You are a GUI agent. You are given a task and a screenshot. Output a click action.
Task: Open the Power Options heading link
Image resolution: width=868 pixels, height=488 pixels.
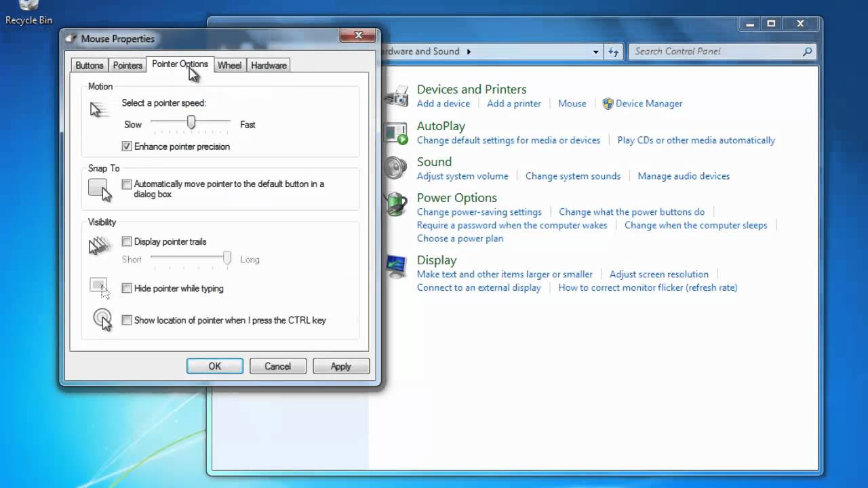457,198
